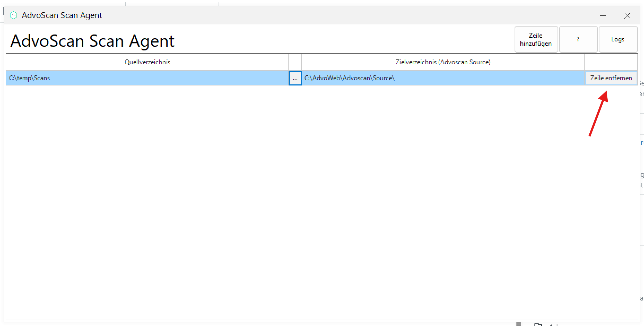Minimize the AdvoScan Scan Agent window

click(603, 16)
